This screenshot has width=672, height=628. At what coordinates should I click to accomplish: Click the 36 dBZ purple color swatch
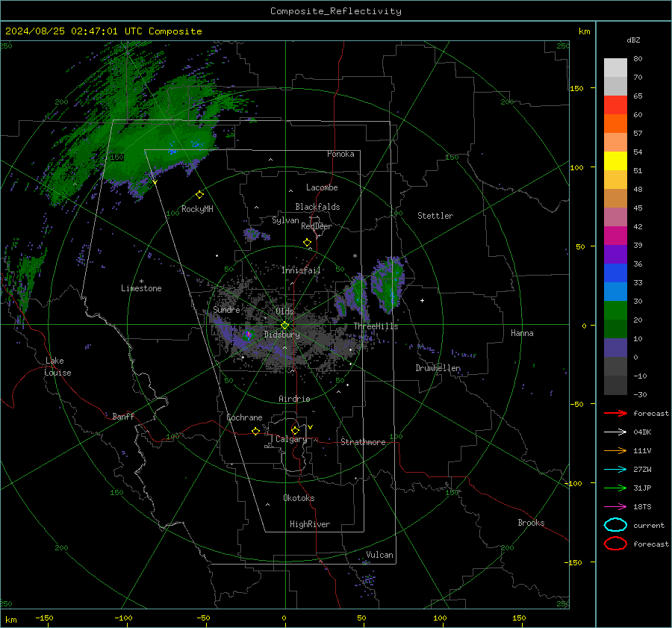(x=615, y=254)
